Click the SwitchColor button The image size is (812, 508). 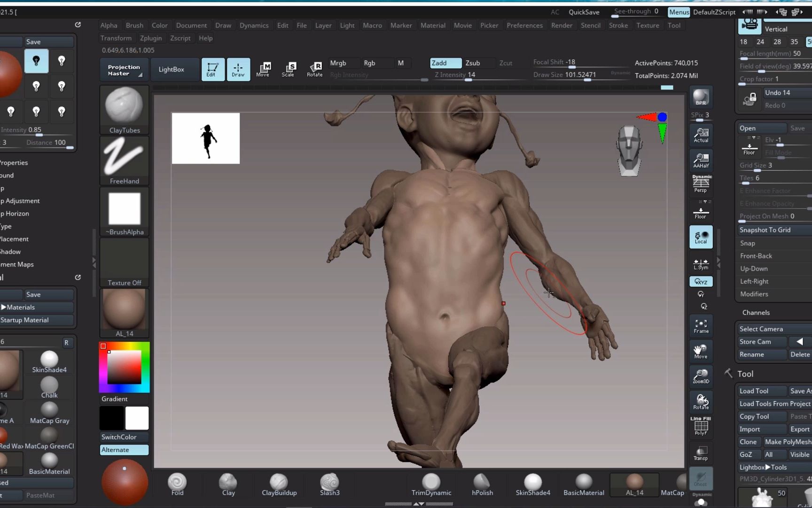coord(124,437)
